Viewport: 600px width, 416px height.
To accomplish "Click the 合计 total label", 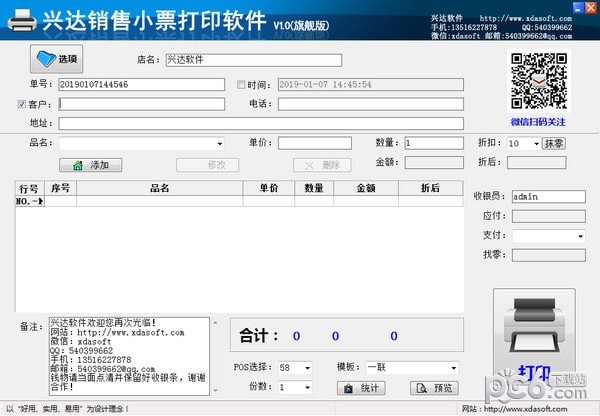I will pyautogui.click(x=259, y=336).
